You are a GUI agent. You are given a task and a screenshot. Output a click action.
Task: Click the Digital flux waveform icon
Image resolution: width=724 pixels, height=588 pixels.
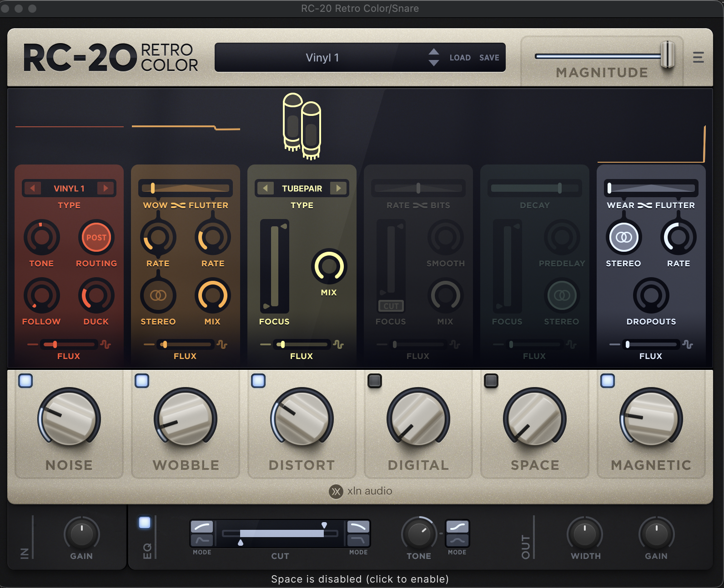(455, 344)
